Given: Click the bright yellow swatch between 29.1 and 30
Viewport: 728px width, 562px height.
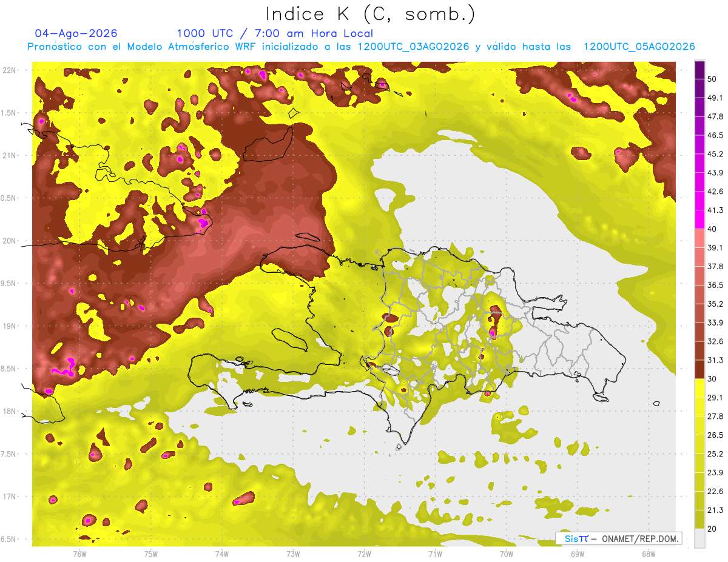Looking at the screenshot, I should pos(699,388).
